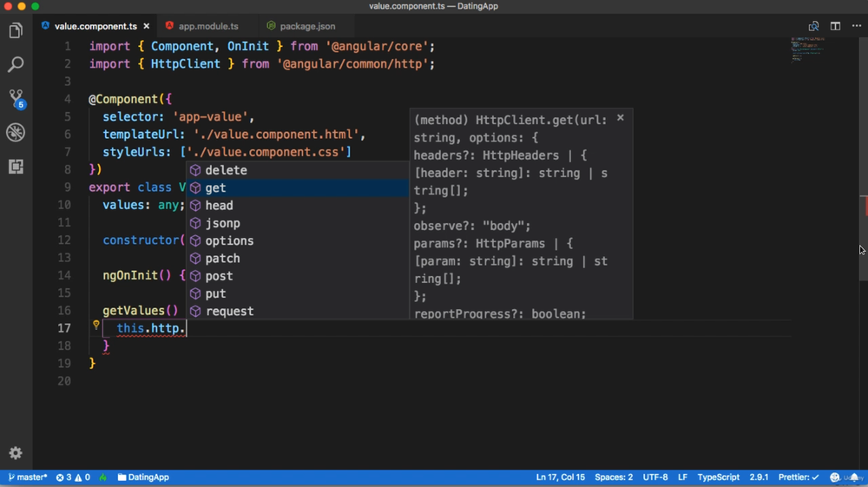The image size is (868, 487).
Task: Change encoding via UTF-8
Action: pyautogui.click(x=655, y=477)
